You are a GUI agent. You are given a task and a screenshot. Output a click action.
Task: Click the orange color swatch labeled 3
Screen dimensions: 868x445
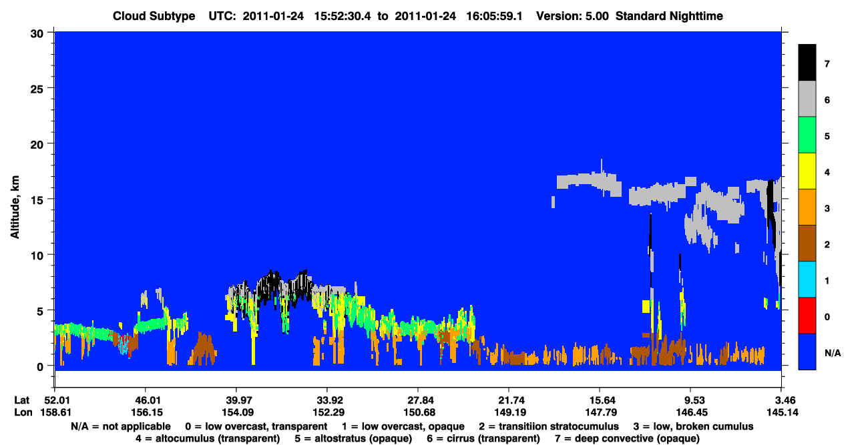click(x=807, y=207)
